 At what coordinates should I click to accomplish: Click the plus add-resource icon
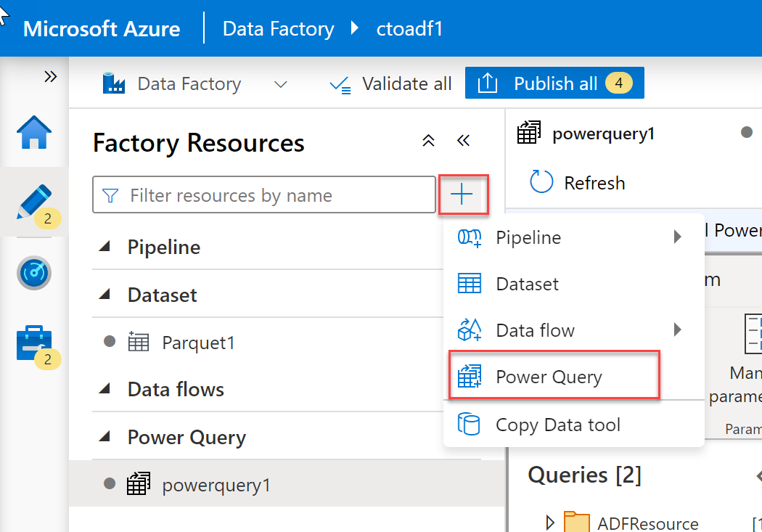(462, 195)
